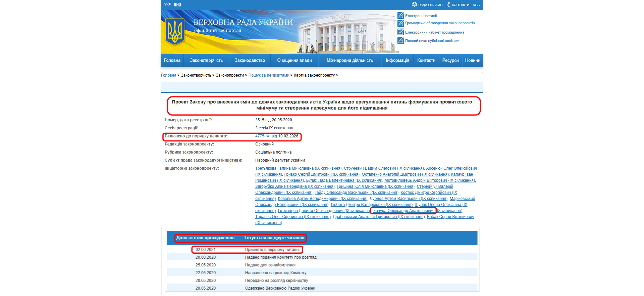Click the Надано для ознайомлення row

click(322, 265)
